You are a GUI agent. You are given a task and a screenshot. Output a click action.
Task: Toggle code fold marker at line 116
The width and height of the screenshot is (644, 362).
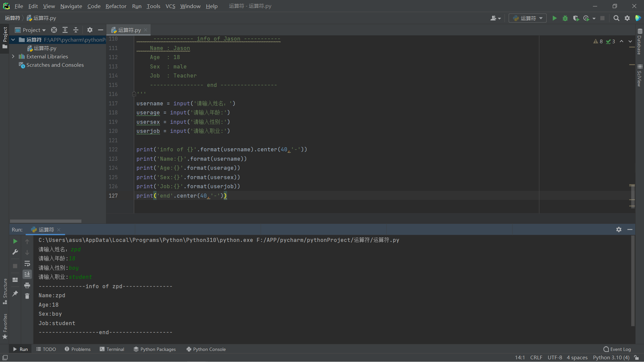coord(134,94)
